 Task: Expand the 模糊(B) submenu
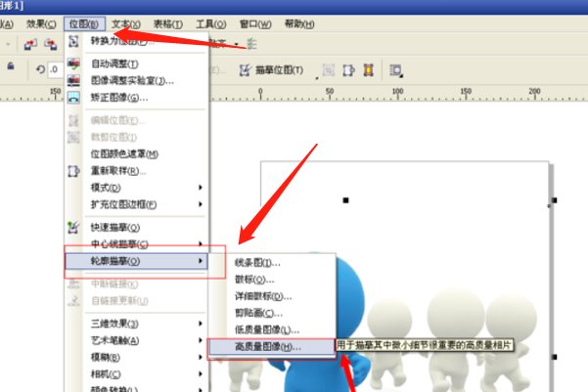point(137,357)
